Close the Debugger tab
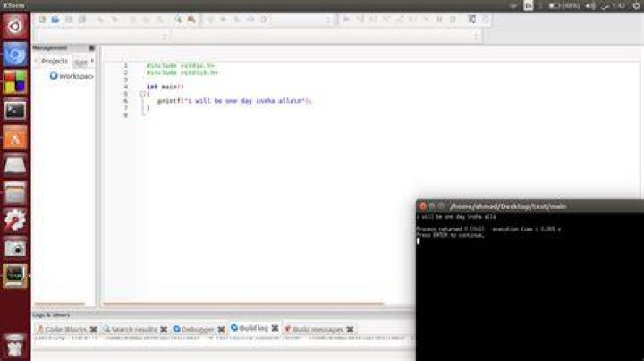 click(x=221, y=330)
